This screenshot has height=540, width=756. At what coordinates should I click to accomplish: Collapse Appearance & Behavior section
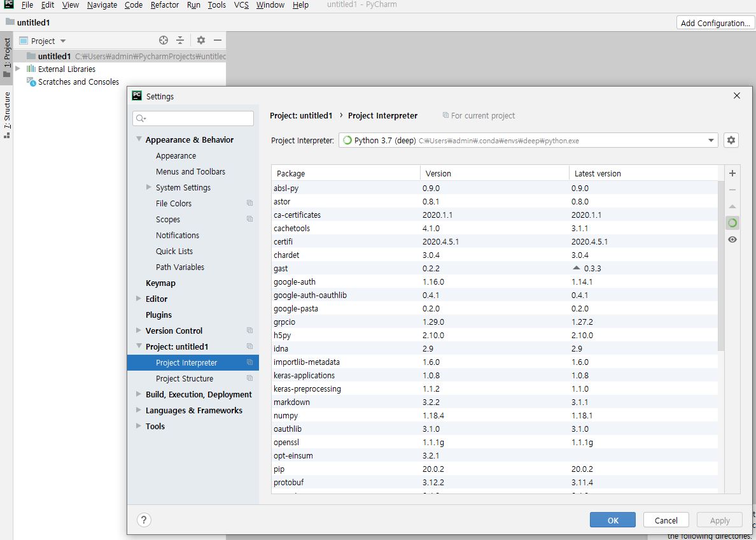[139, 139]
